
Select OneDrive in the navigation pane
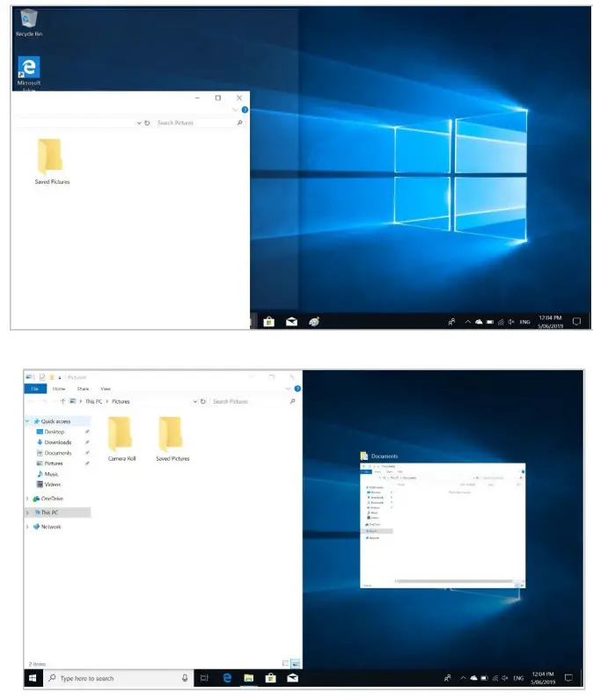[x=52, y=499]
